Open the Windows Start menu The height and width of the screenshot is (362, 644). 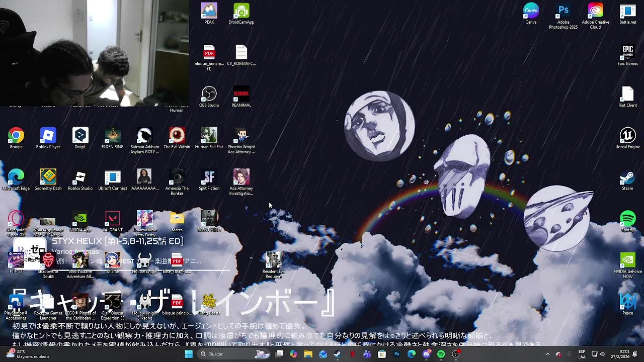pos(189,354)
